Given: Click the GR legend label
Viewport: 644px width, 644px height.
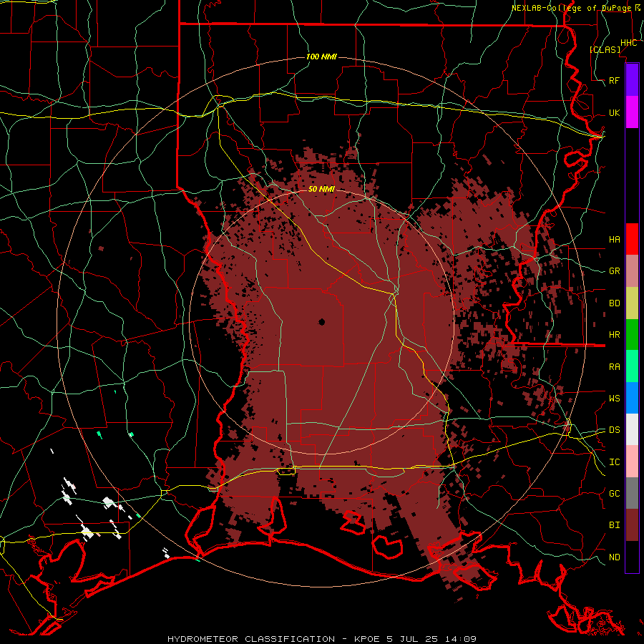Looking at the screenshot, I should [x=615, y=271].
